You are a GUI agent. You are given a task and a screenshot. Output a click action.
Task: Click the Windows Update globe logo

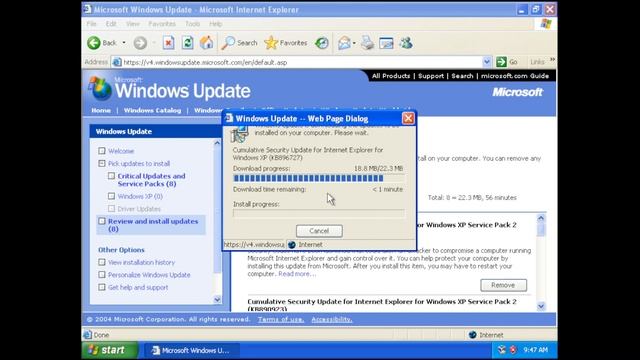(x=100, y=88)
